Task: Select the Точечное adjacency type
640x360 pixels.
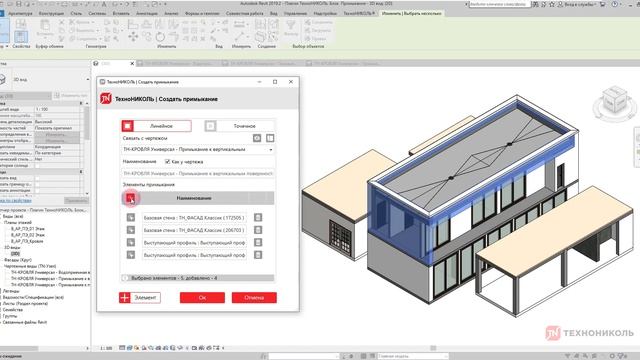Action: pos(239,126)
